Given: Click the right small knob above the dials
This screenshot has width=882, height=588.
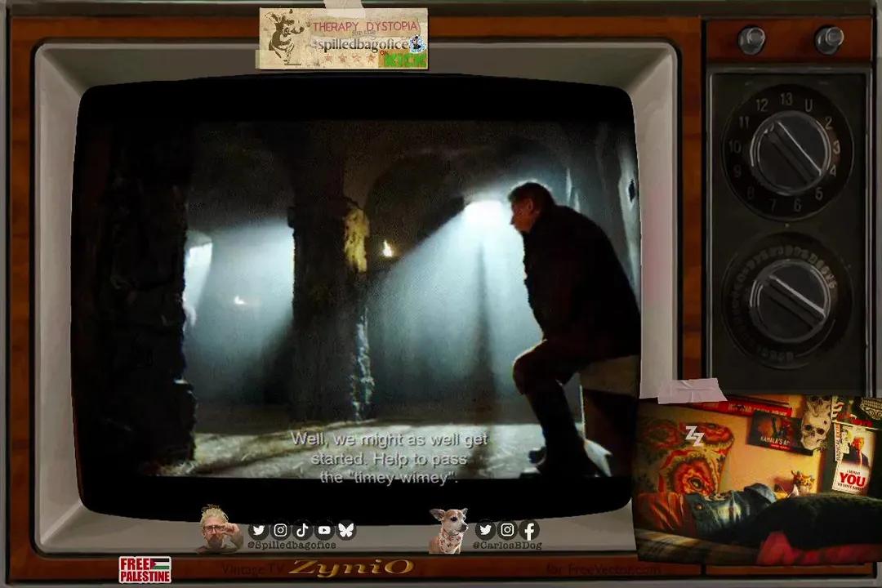Looking at the screenshot, I should (829, 39).
